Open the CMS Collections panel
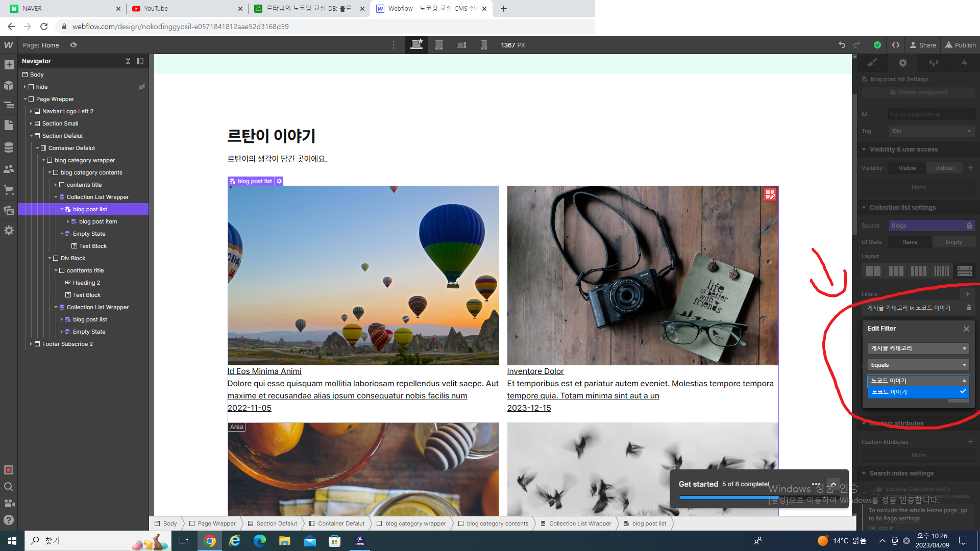 click(x=9, y=147)
